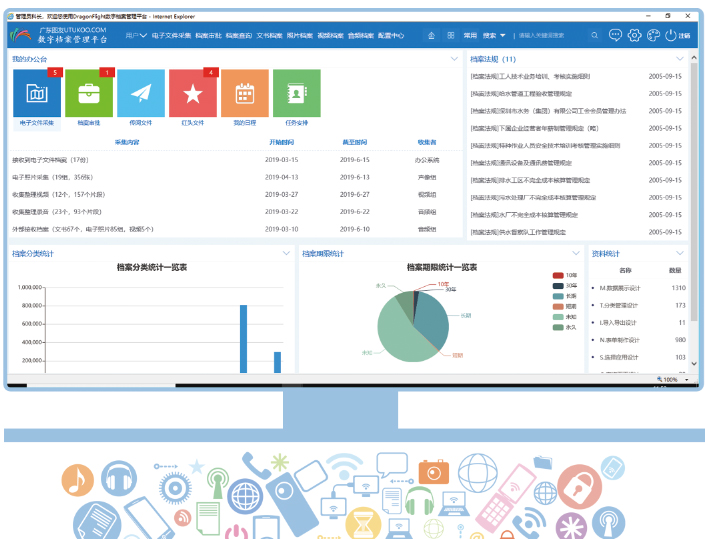The height and width of the screenshot is (539, 705).
Task: Open the 电子文件采集 navigation menu
Action: pyautogui.click(x=171, y=35)
